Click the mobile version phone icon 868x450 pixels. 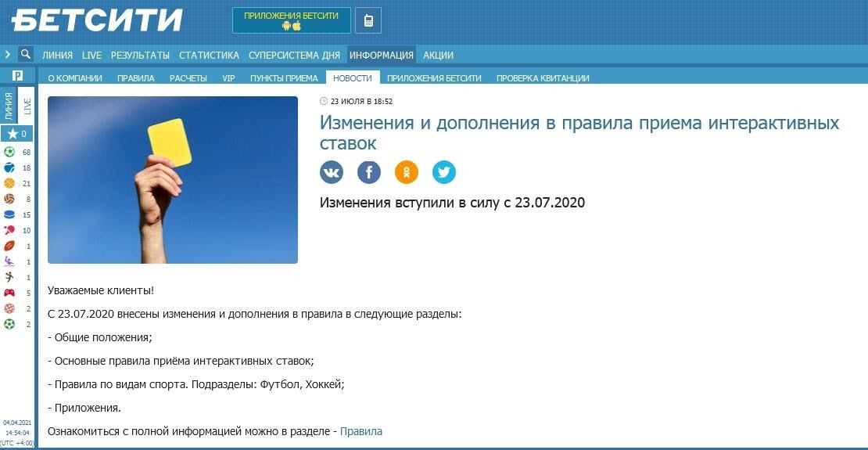368,20
